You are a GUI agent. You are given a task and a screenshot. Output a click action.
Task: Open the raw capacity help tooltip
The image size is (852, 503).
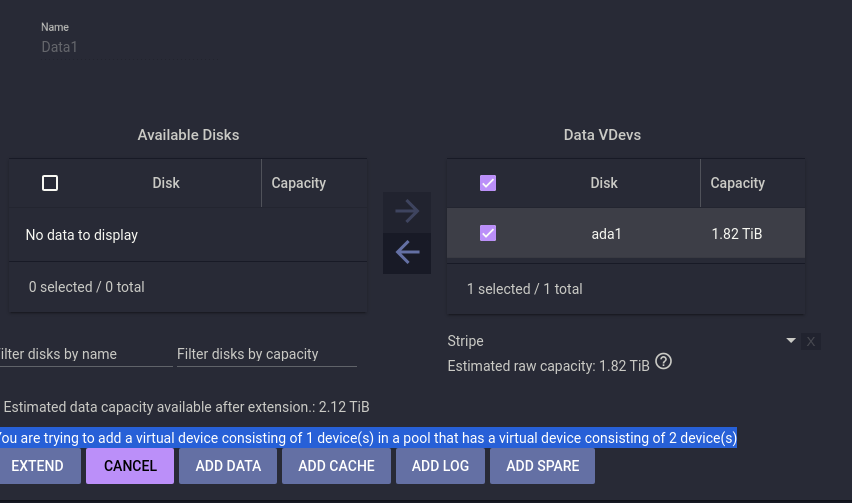click(662, 362)
